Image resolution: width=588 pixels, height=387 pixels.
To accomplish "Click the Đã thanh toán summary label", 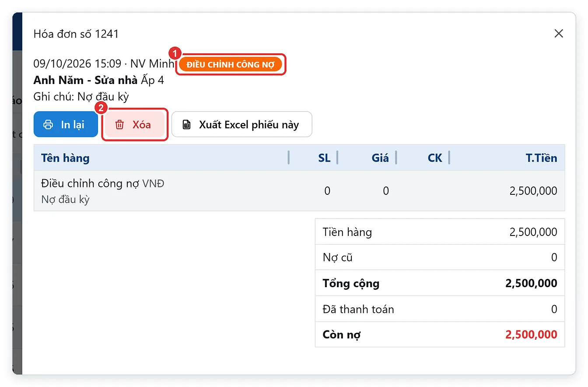I will point(358,309).
